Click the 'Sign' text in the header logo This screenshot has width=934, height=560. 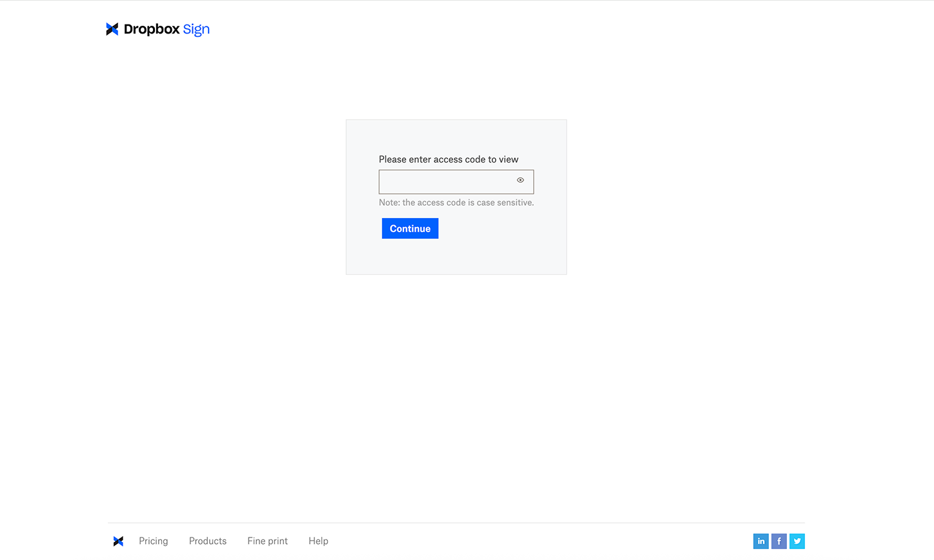(x=196, y=28)
